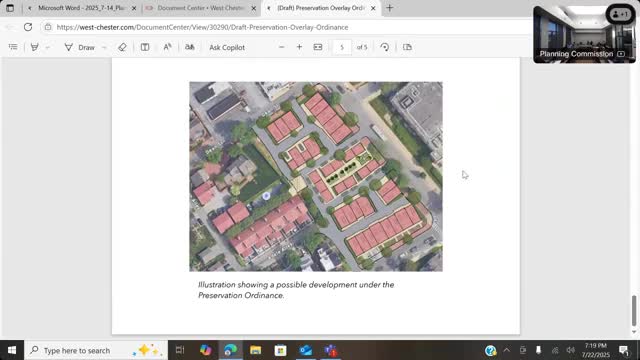Open network Wi-Fi settings tray icon

click(x=555, y=350)
